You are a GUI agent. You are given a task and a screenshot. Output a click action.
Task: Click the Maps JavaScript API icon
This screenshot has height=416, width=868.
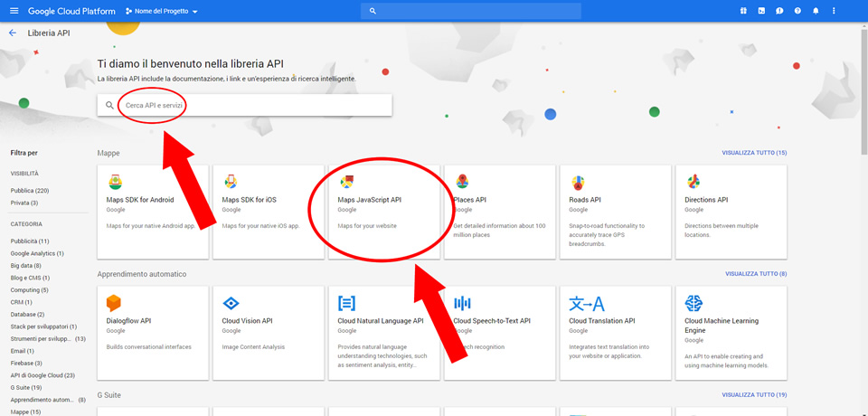[346, 181]
